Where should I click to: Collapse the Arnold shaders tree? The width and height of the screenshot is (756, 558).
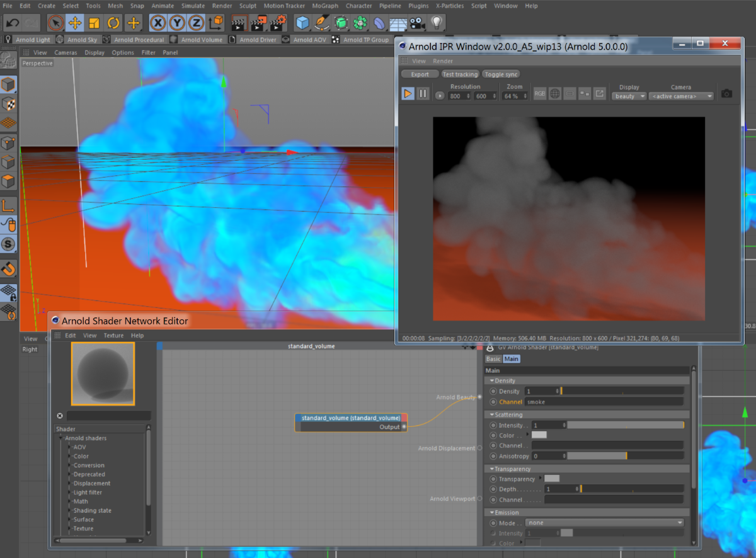click(x=62, y=438)
